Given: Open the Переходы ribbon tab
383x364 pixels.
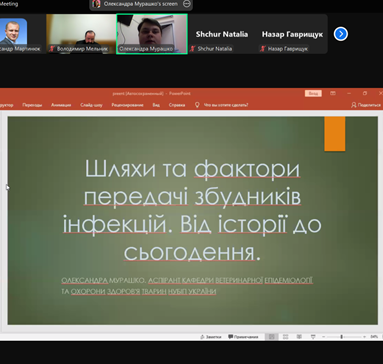Looking at the screenshot, I should 32,105.
